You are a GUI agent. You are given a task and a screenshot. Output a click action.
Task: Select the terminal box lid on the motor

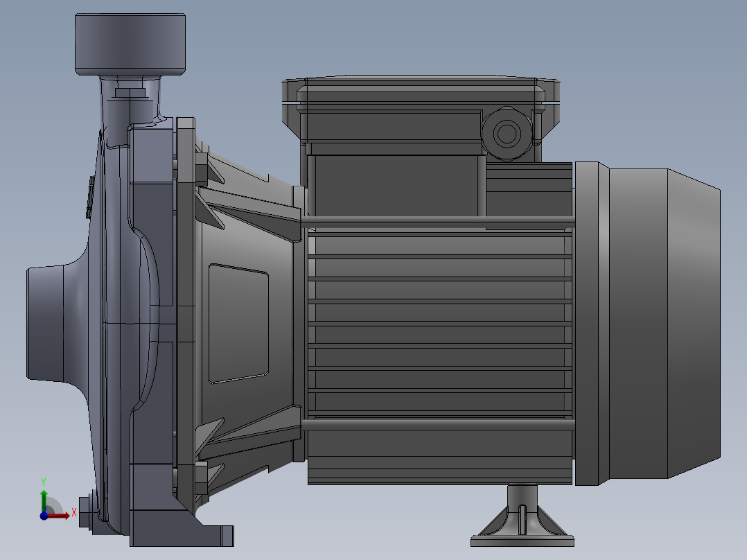click(420, 89)
